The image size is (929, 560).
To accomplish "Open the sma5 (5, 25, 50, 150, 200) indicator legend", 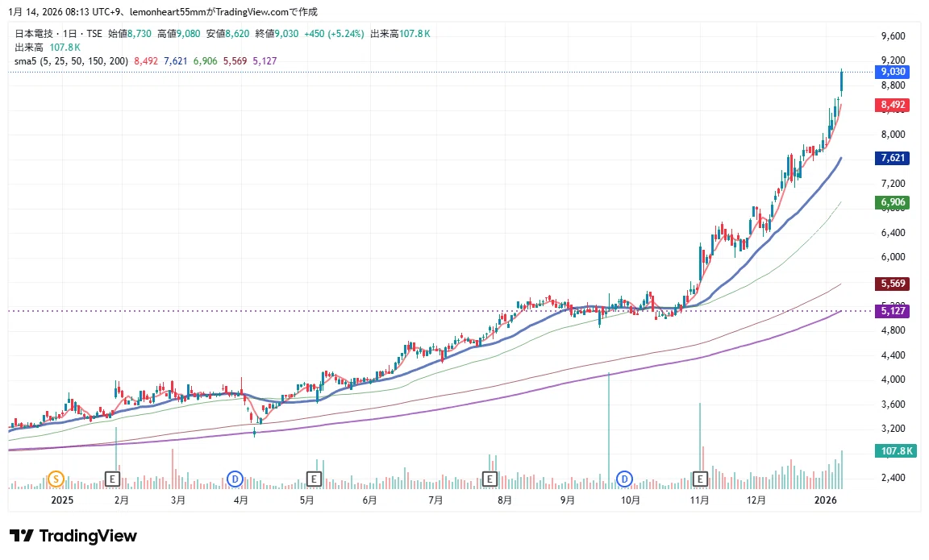I will (71, 61).
